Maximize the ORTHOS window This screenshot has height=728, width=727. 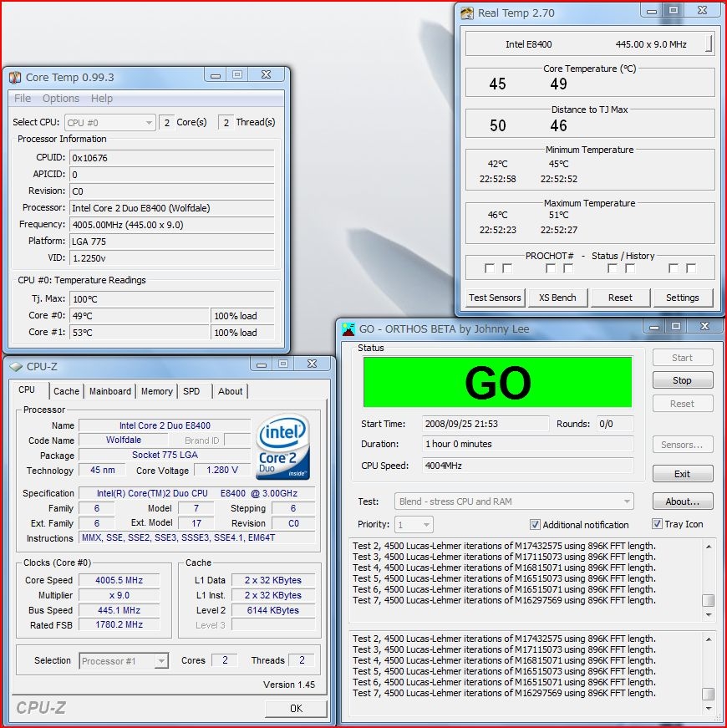pyautogui.click(x=676, y=326)
